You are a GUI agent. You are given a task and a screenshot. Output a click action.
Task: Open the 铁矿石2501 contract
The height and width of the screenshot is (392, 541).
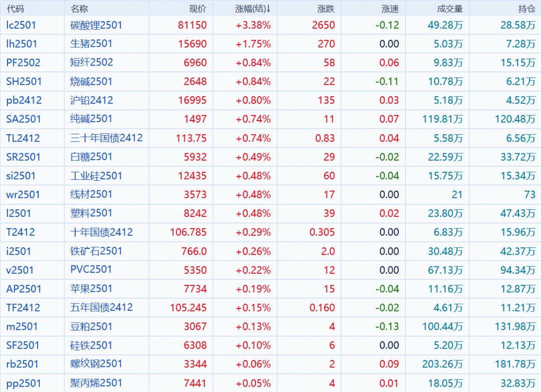pos(96,251)
